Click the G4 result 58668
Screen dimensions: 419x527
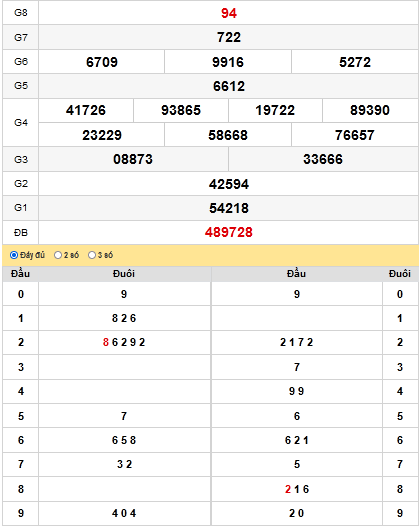(228, 135)
